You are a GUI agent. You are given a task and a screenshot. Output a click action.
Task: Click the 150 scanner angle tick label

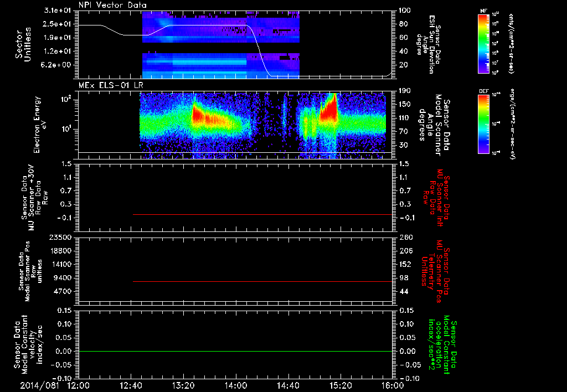pyautogui.click(x=405, y=105)
